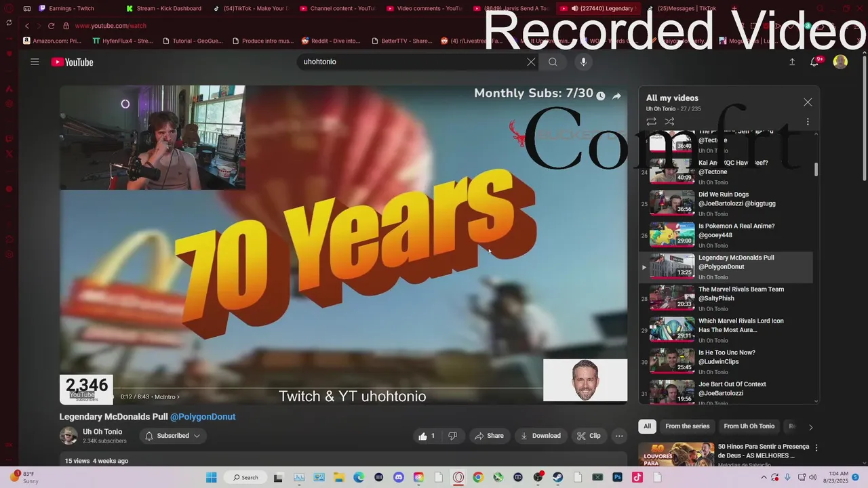Like the video with thumbs up
This screenshot has width=868, height=488.
coord(427,436)
